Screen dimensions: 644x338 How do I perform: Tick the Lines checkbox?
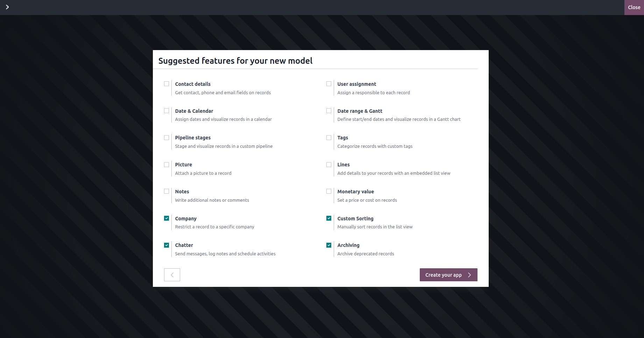pyautogui.click(x=329, y=165)
